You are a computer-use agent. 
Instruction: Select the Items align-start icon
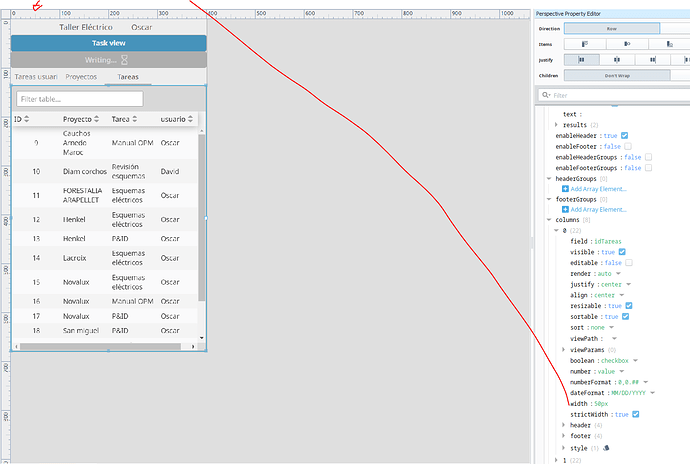point(584,44)
